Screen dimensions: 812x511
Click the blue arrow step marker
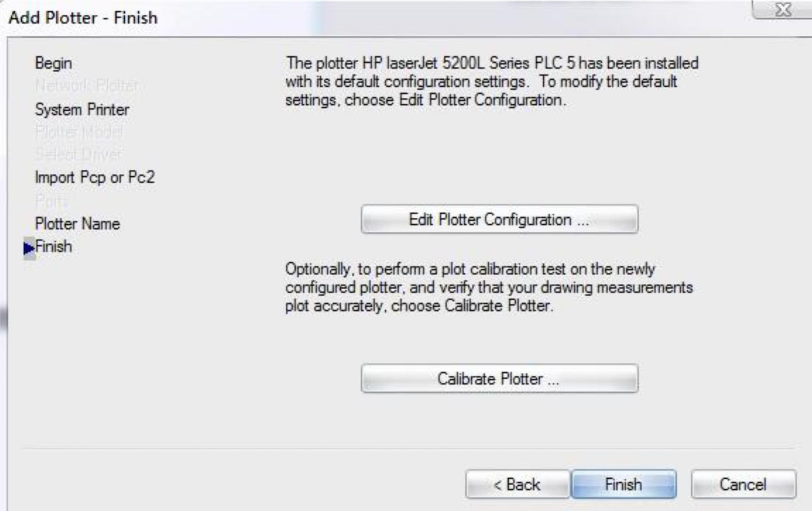click(x=29, y=248)
